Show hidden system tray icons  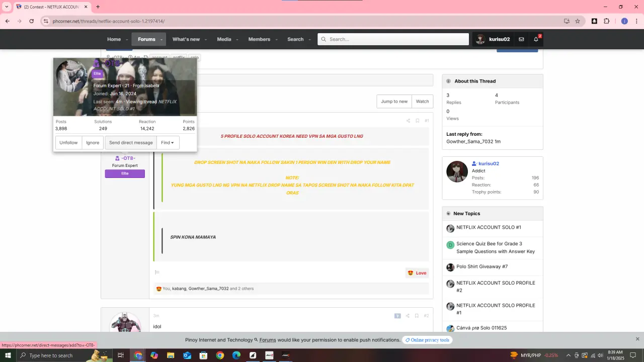[x=569, y=355]
